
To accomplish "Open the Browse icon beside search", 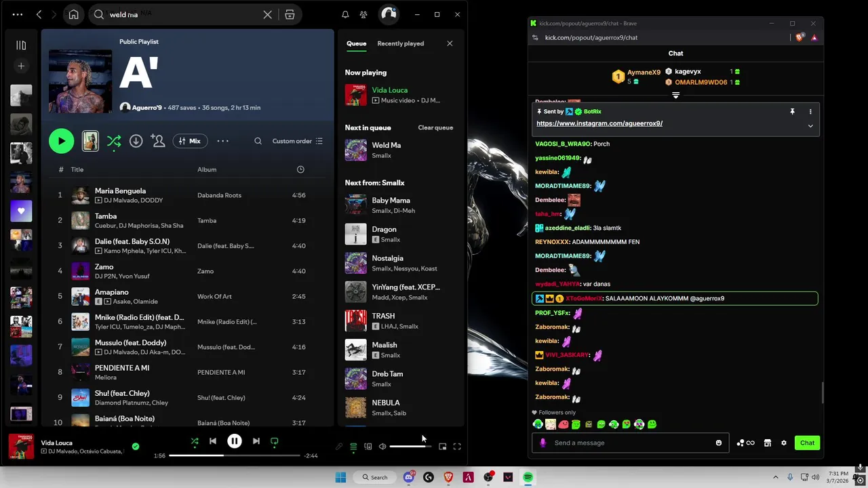I will [x=290, y=14].
